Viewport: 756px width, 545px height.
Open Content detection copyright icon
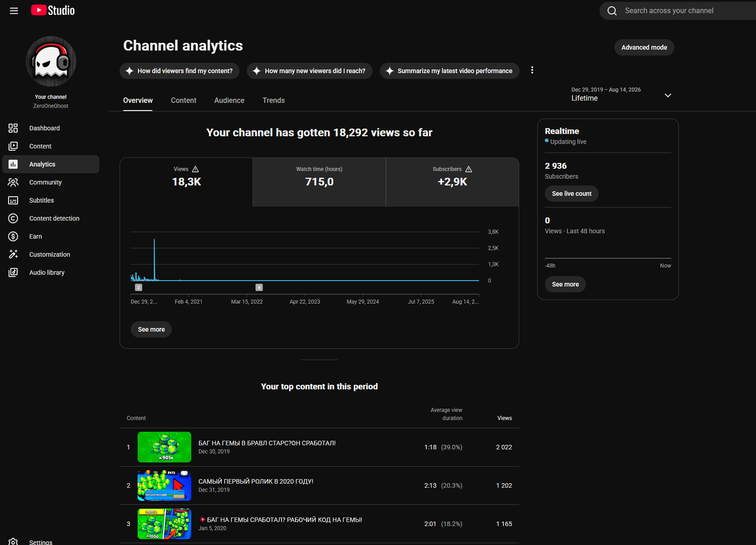click(13, 218)
